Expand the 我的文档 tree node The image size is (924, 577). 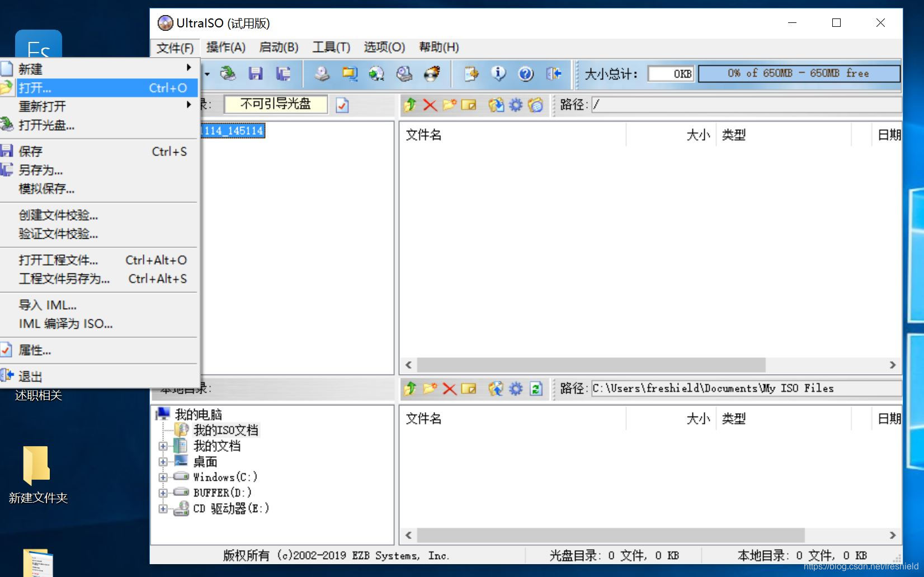point(163,446)
